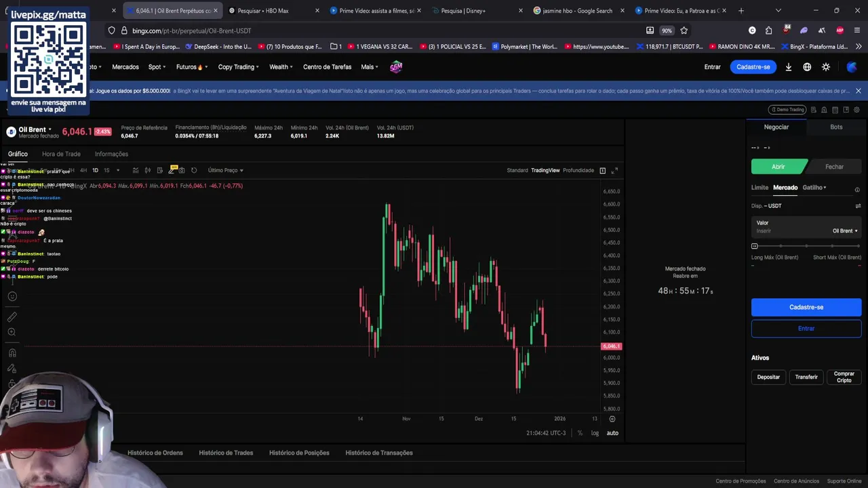The image size is (868, 488).
Task: Expand Futuros menu
Action: pos(192,67)
